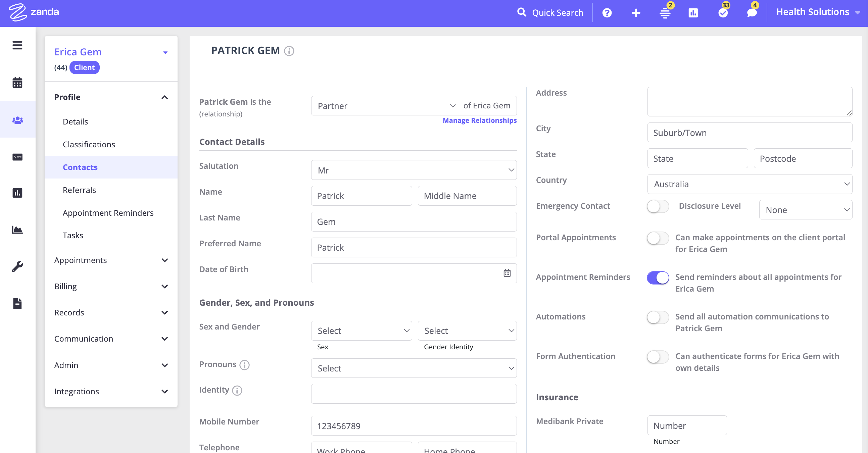Turn on the Portal Appointments toggle
The width and height of the screenshot is (868, 453).
pyautogui.click(x=658, y=238)
